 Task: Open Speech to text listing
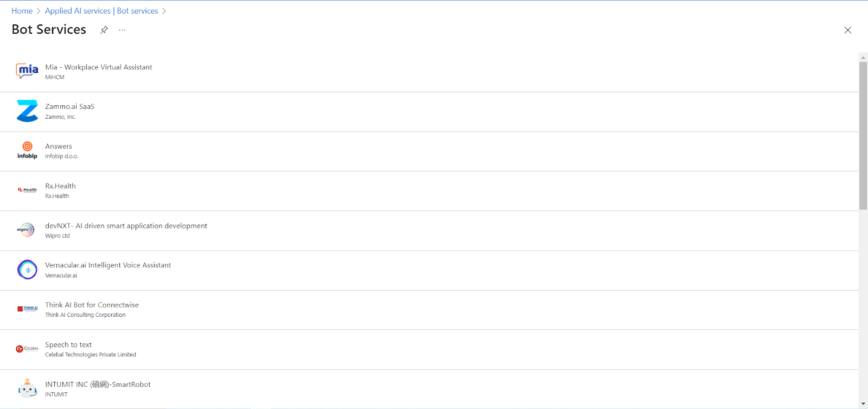click(68, 344)
